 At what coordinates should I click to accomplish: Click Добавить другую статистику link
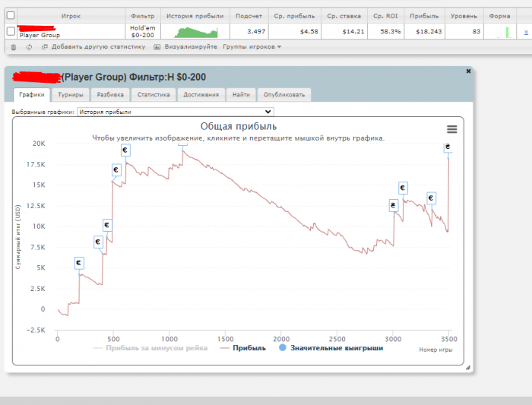click(98, 47)
